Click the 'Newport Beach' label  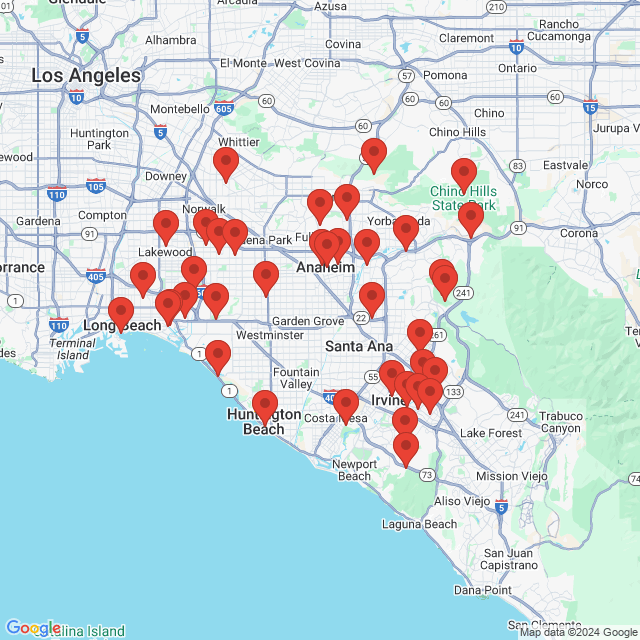coord(354,470)
